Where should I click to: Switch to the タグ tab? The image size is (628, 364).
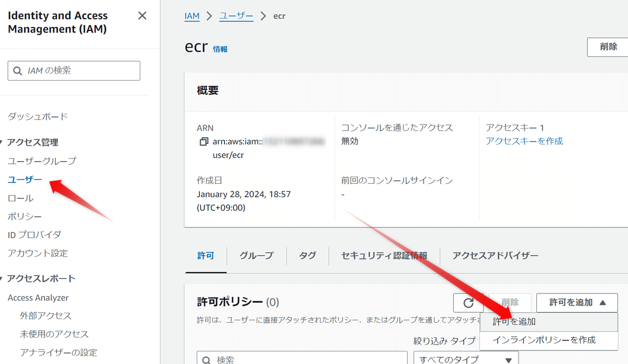coord(308,256)
